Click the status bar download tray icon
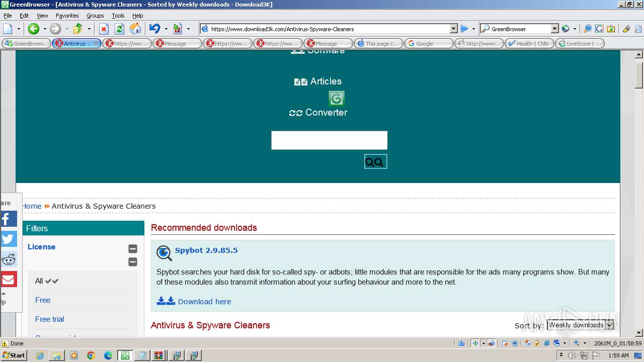Screen dimensions: 644x362 coord(461,343)
